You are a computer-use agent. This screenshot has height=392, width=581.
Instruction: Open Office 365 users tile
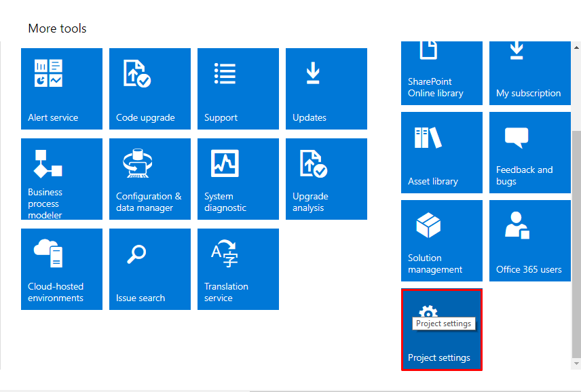coord(530,241)
